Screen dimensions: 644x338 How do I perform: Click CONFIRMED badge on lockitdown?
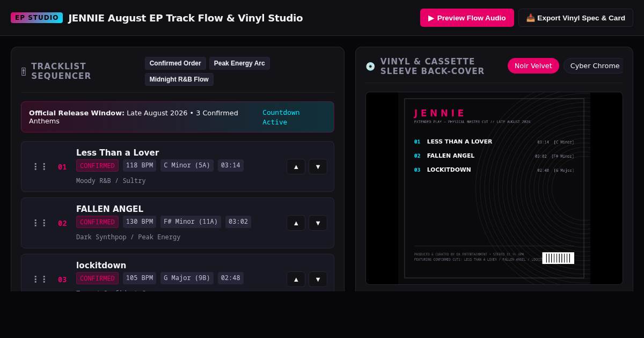[97, 278]
